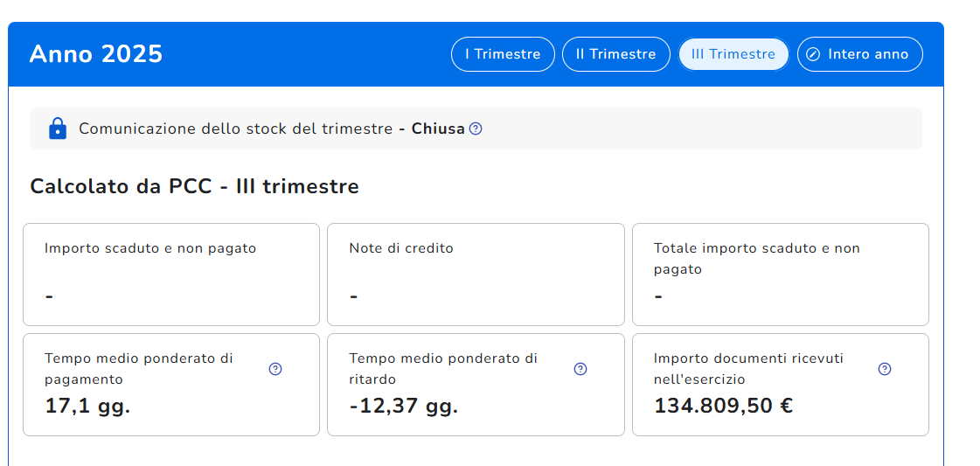980x466 pixels.
Task: Click the 134.809,50 € amount
Action: tap(723, 406)
